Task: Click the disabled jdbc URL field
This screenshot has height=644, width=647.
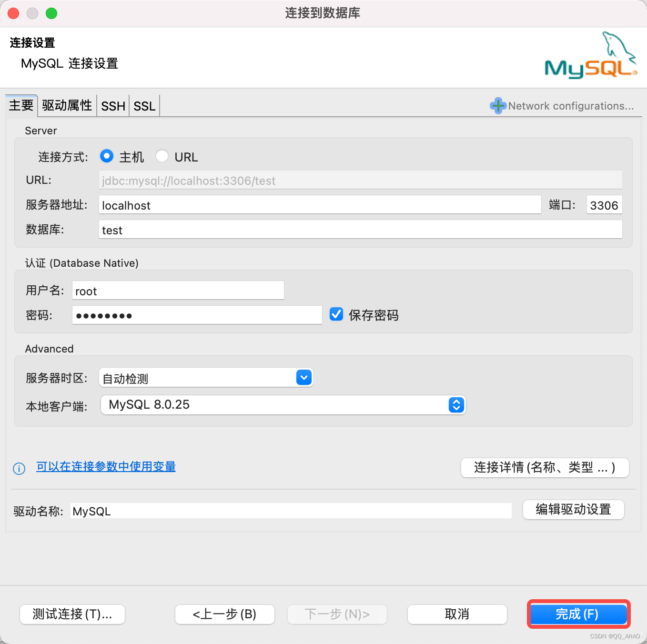Action: [361, 180]
